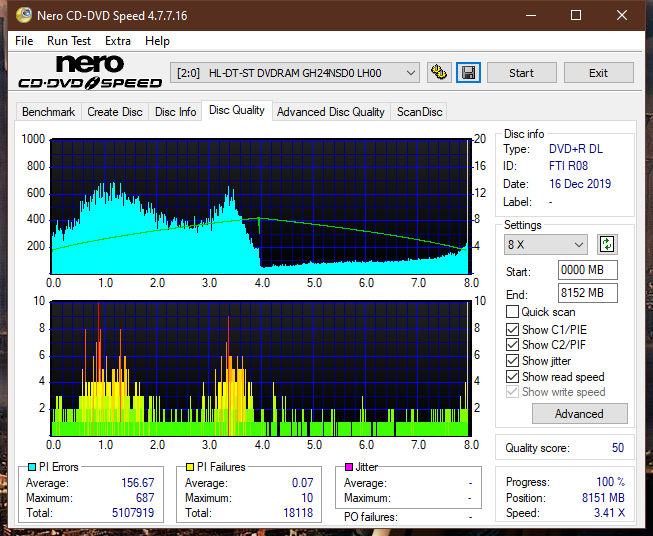Click the cyan PI Errors legend square
This screenshot has height=536, width=653.
32,467
